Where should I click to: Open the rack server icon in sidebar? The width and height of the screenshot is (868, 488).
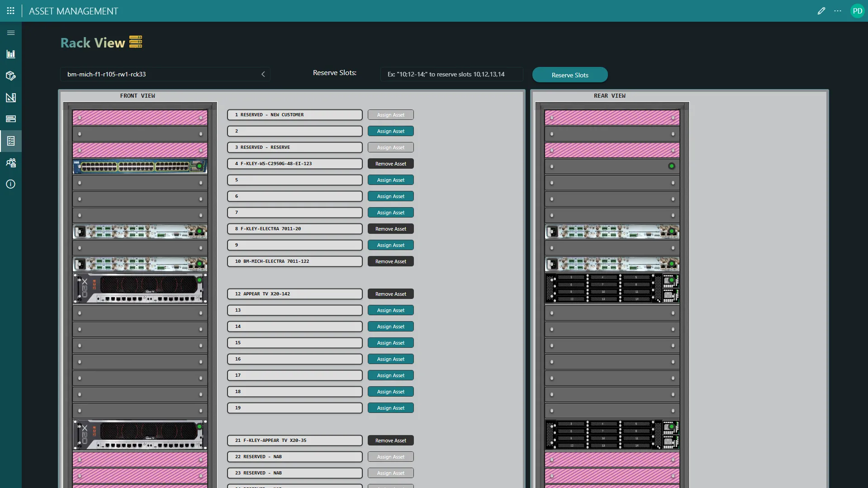(11, 119)
